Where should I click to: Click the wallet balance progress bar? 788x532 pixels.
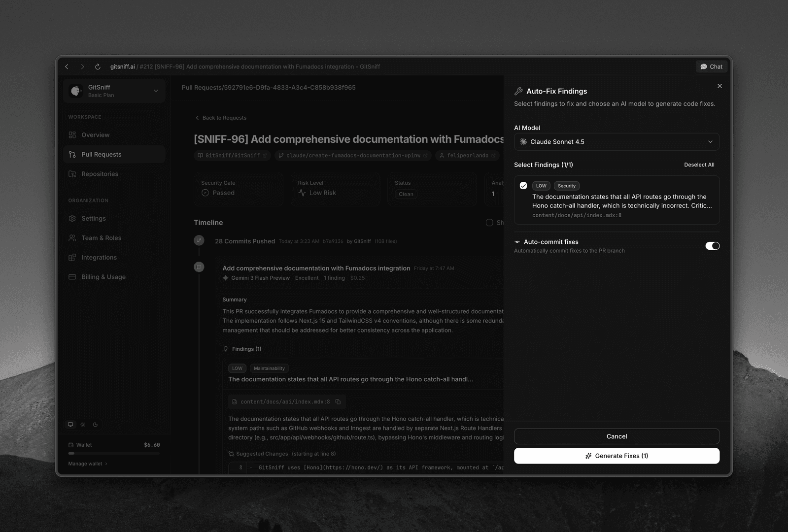114,453
